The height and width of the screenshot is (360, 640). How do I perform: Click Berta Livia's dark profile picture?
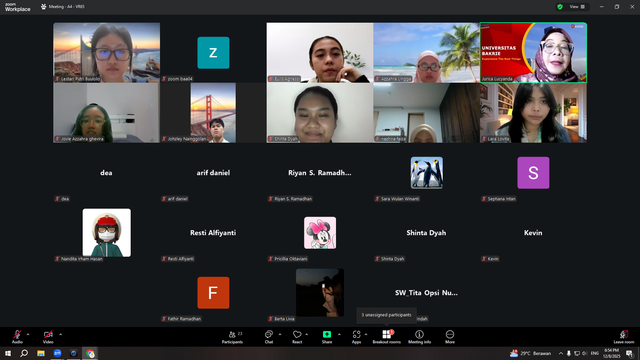click(x=320, y=293)
